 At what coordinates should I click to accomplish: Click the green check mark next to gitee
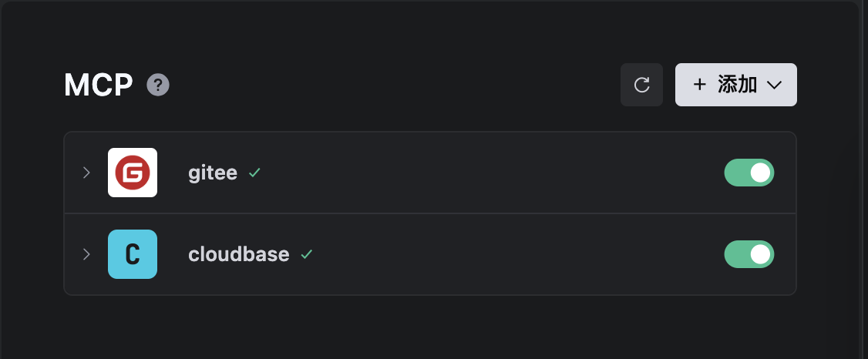254,173
